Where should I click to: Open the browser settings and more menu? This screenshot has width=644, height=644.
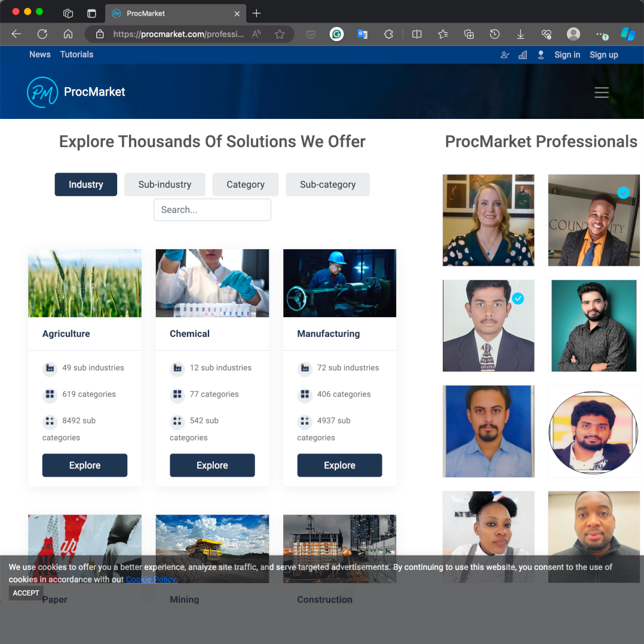601,35
